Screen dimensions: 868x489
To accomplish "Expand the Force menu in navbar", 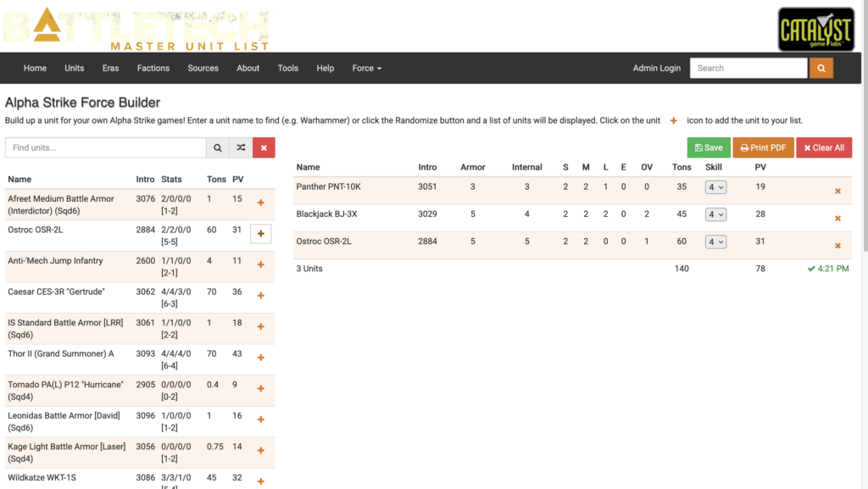I will [x=367, y=68].
